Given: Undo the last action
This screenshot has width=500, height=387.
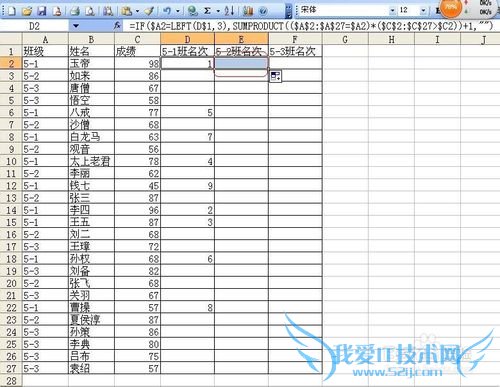Looking at the screenshot, I should (168, 11).
